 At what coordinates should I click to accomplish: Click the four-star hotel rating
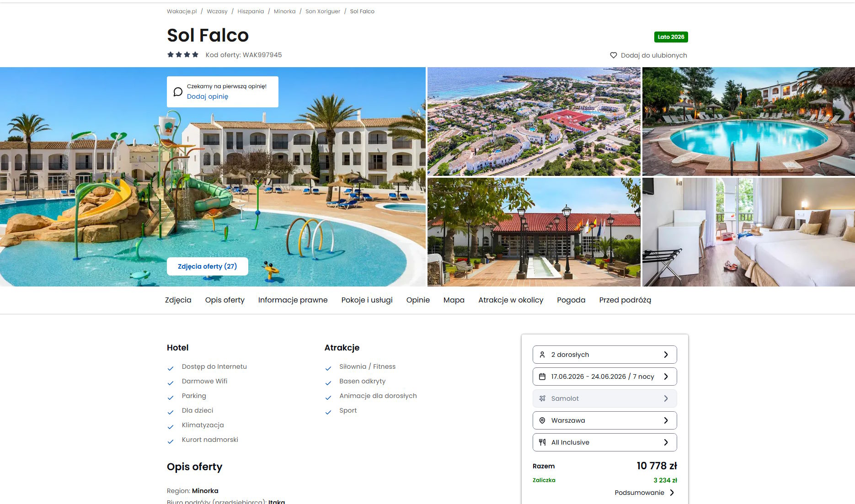(183, 55)
